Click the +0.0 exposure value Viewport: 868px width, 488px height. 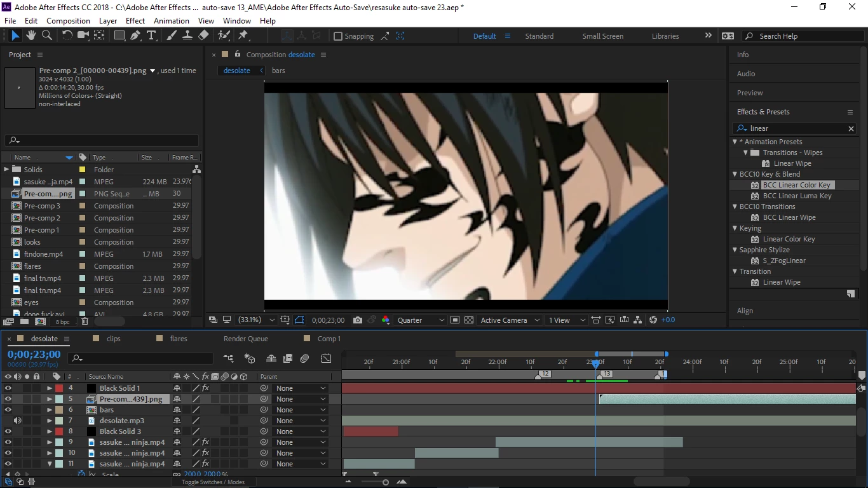pos(668,320)
